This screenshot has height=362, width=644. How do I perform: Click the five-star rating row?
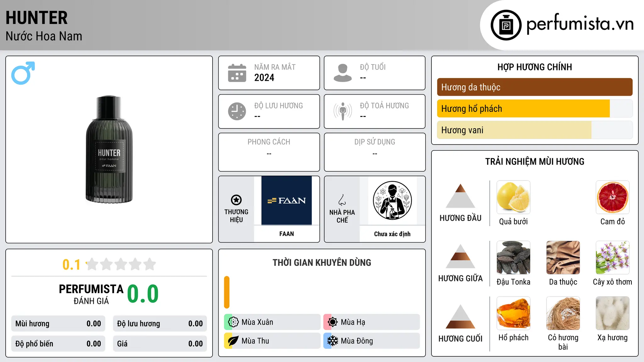tap(121, 264)
